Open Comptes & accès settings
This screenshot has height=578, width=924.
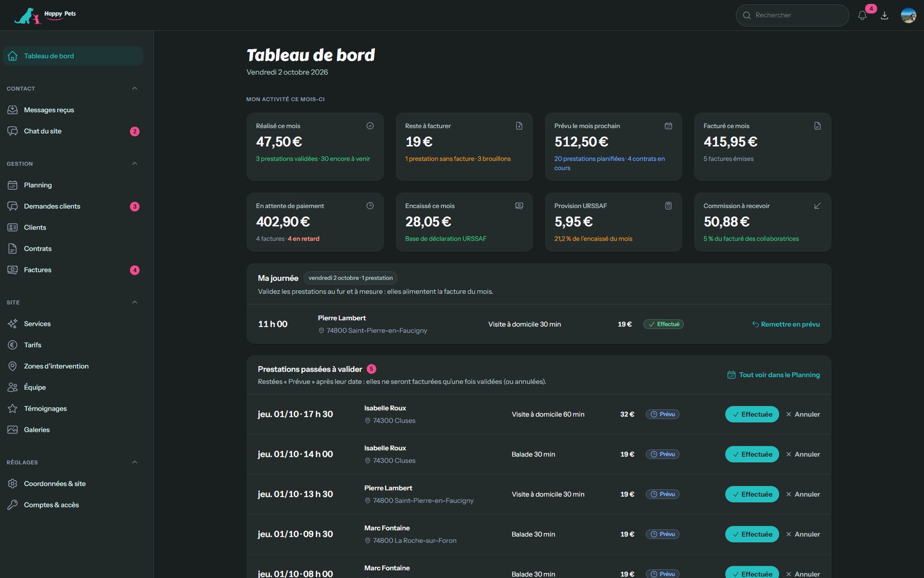click(x=73, y=505)
